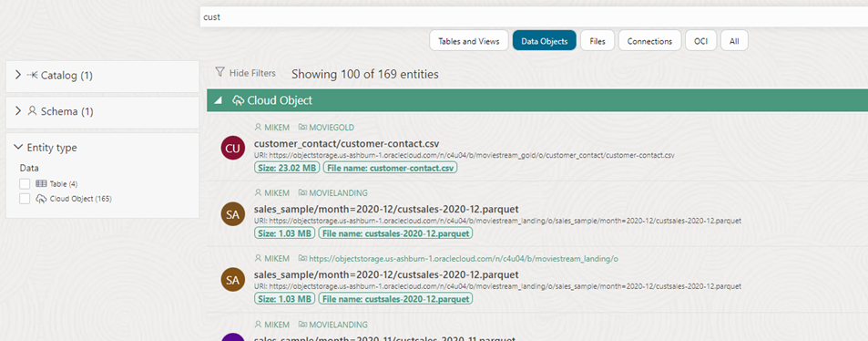Click "Showing 100 of 169 entities" text

coord(365,74)
